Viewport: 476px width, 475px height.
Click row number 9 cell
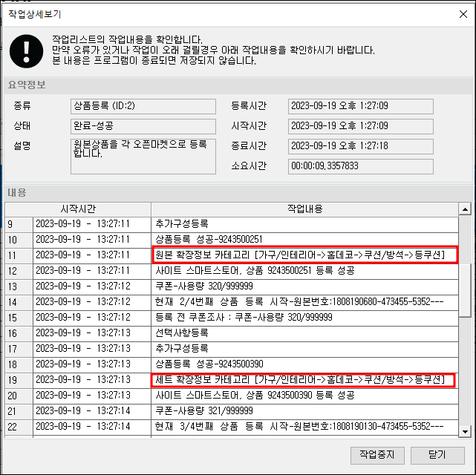click(19, 224)
